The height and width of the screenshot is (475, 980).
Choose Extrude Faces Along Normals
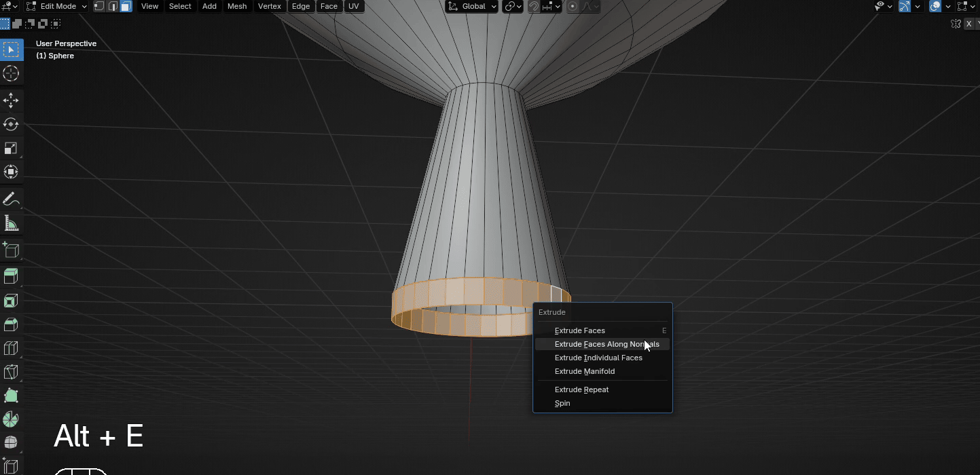[x=606, y=344]
